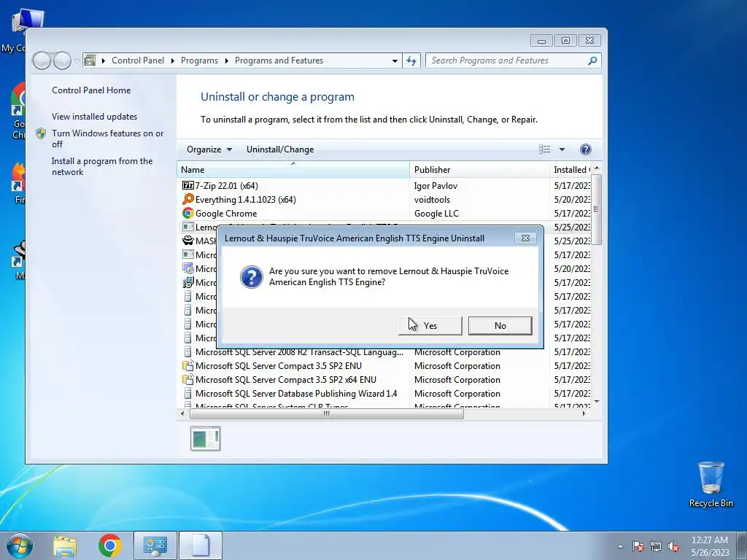Click the horizontal scrollbar right arrow
The height and width of the screenshot is (560, 747).
coord(584,414)
